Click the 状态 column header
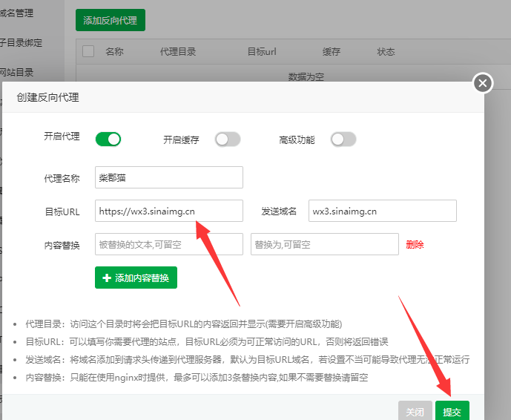The width and height of the screenshot is (511, 420). (386, 51)
